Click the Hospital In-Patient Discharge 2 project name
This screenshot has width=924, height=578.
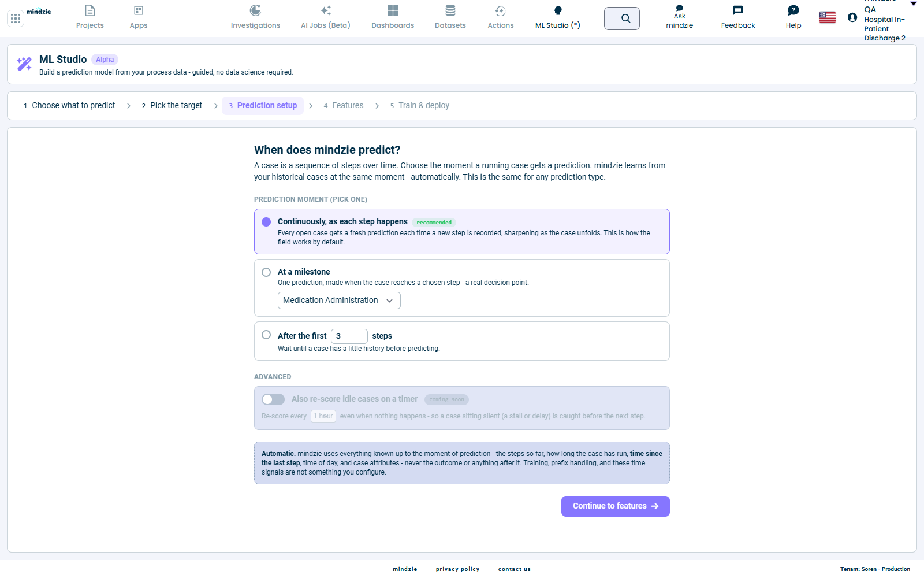point(885,29)
